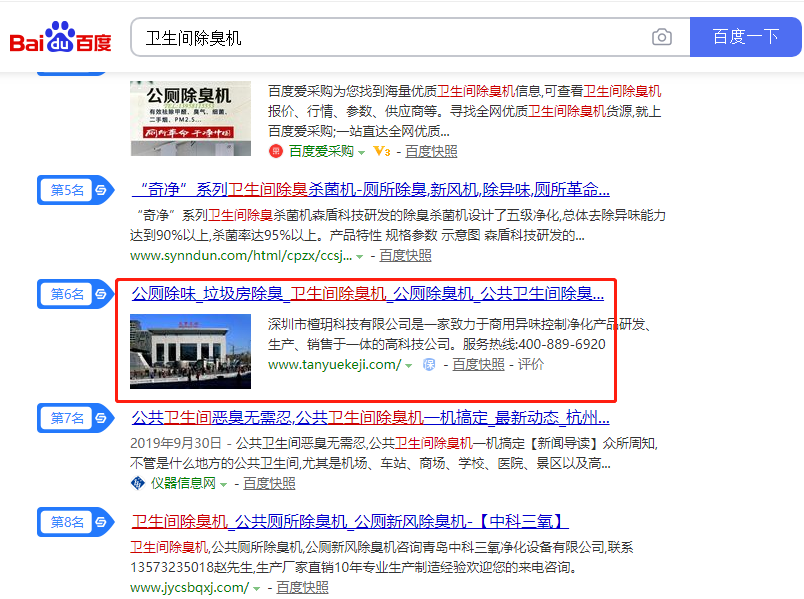804x599 pixels.
Task: Click the www.tanyuekeji.com URL link
Action: 334,365
